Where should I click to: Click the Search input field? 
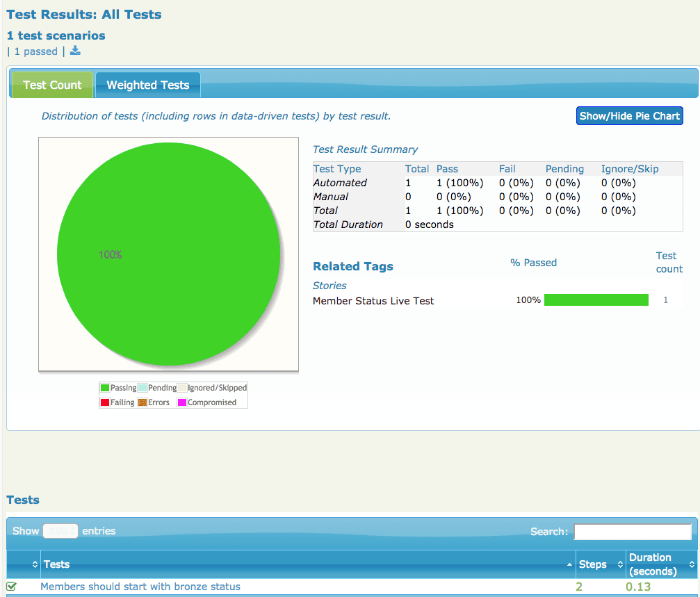click(633, 532)
